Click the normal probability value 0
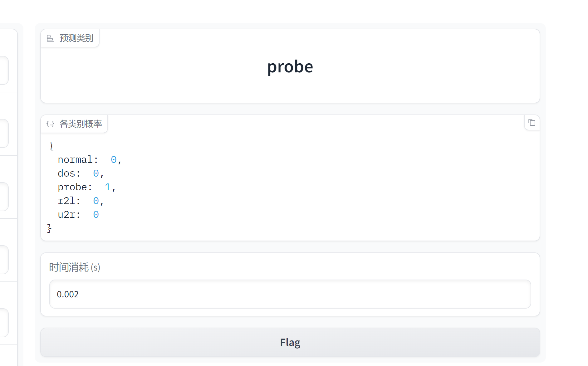The width and height of the screenshot is (588, 366). click(114, 160)
